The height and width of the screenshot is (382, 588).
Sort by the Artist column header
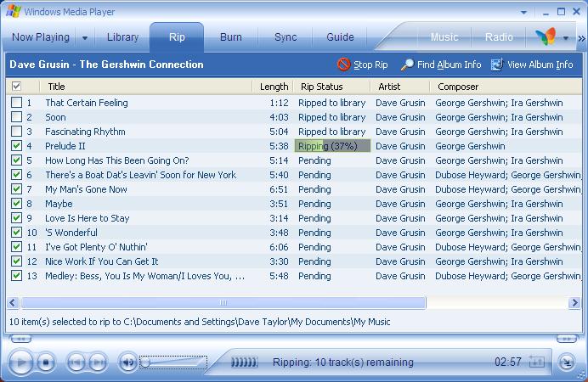[x=399, y=87]
